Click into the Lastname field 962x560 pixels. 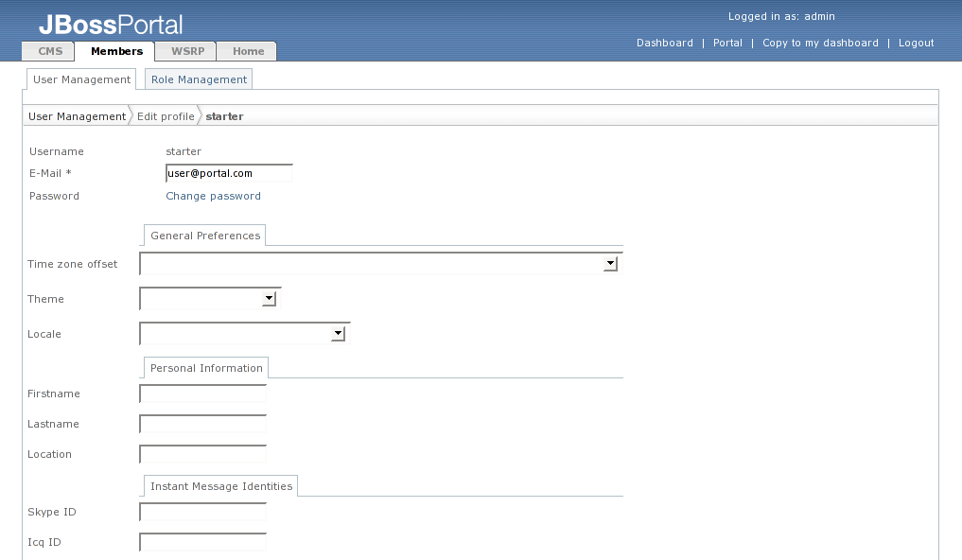203,425
